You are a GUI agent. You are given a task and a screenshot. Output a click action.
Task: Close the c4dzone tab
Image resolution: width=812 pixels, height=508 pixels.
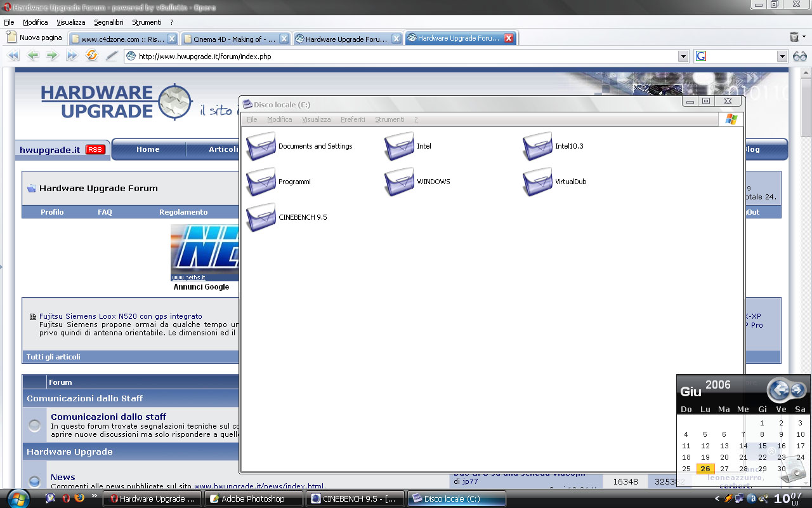[x=171, y=39]
